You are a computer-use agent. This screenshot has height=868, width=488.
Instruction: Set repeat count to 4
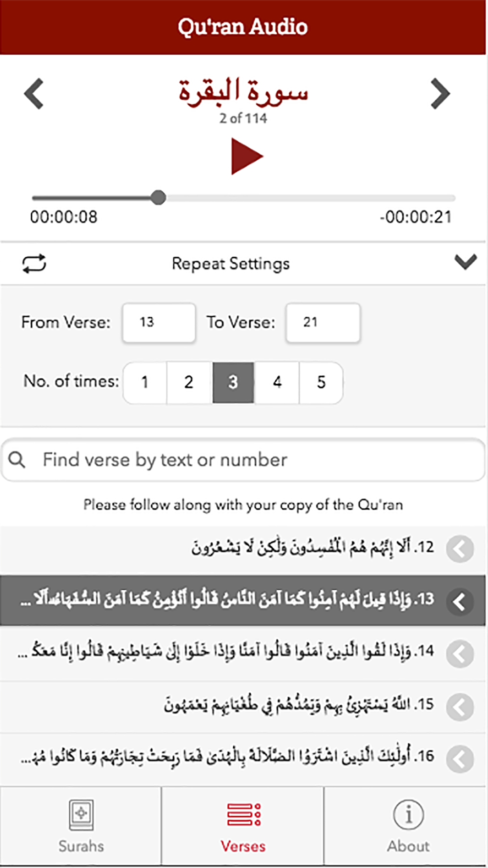pos(277,382)
